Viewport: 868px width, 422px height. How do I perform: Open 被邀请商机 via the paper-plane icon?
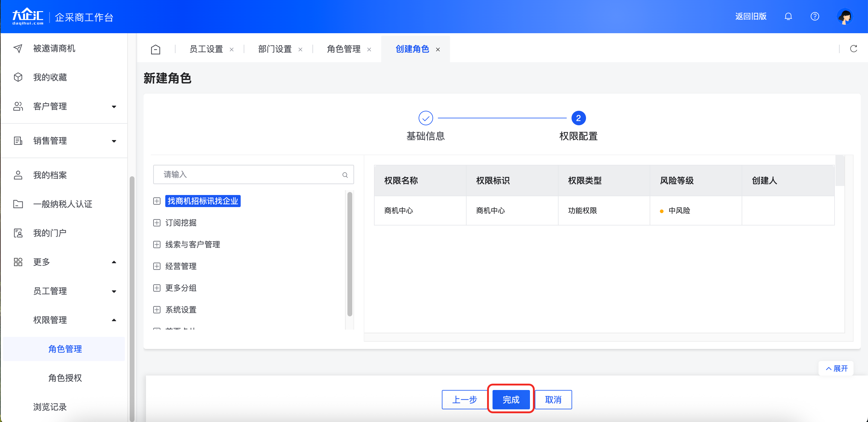click(x=18, y=49)
